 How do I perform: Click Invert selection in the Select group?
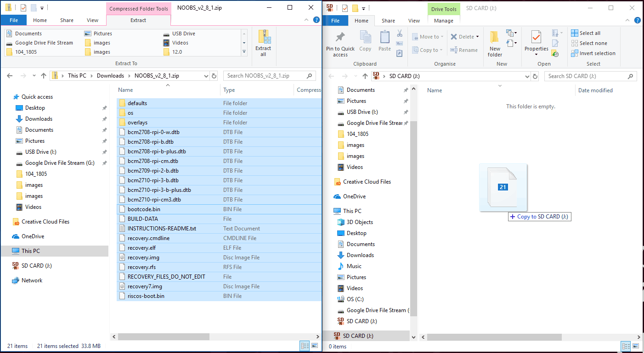593,53
